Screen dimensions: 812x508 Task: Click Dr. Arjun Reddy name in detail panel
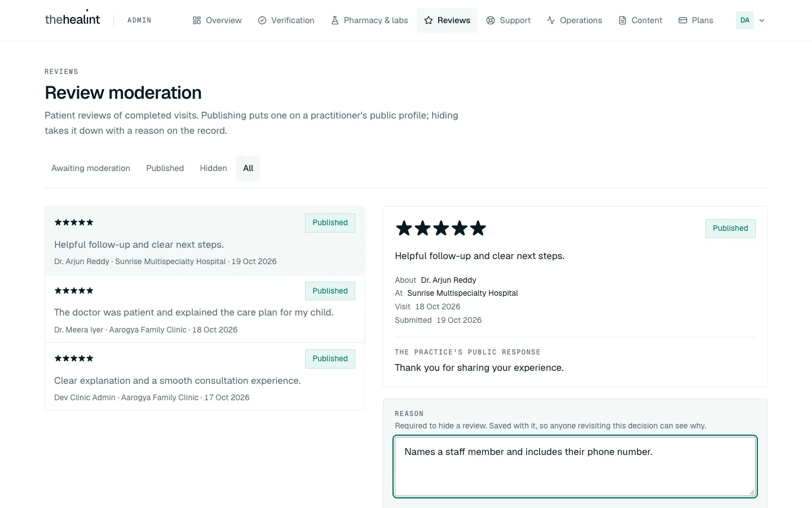click(x=448, y=280)
